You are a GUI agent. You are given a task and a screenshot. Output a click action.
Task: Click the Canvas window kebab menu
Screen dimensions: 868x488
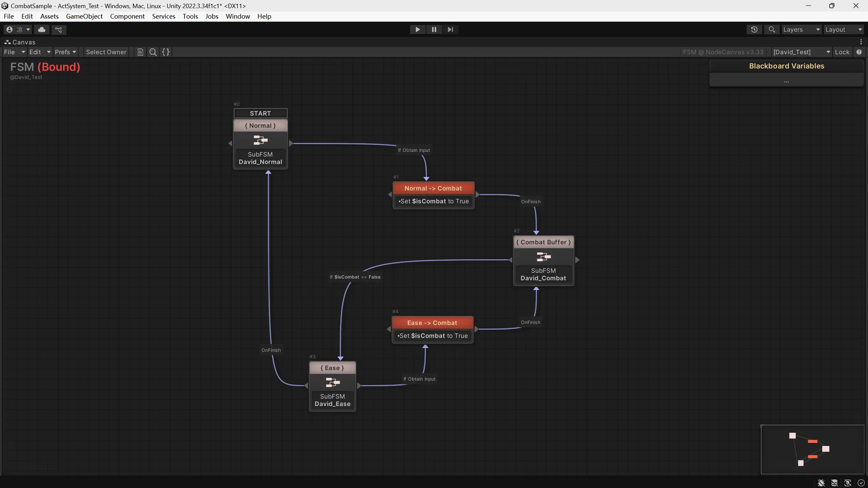coord(861,42)
